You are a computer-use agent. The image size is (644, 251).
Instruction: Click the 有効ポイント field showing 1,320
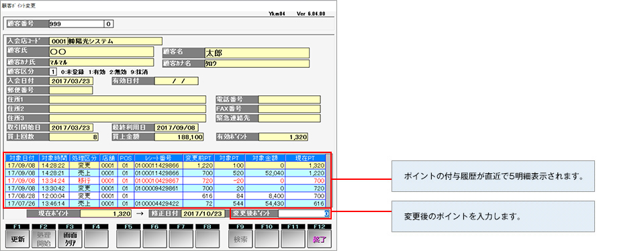(x=284, y=138)
